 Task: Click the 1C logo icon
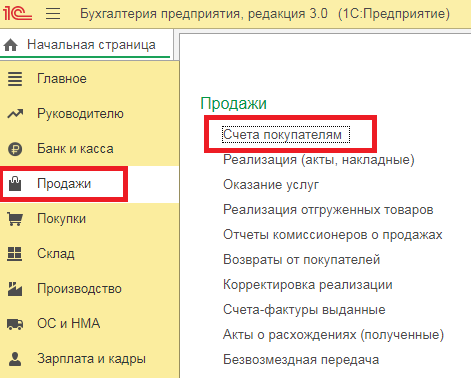click(x=17, y=13)
